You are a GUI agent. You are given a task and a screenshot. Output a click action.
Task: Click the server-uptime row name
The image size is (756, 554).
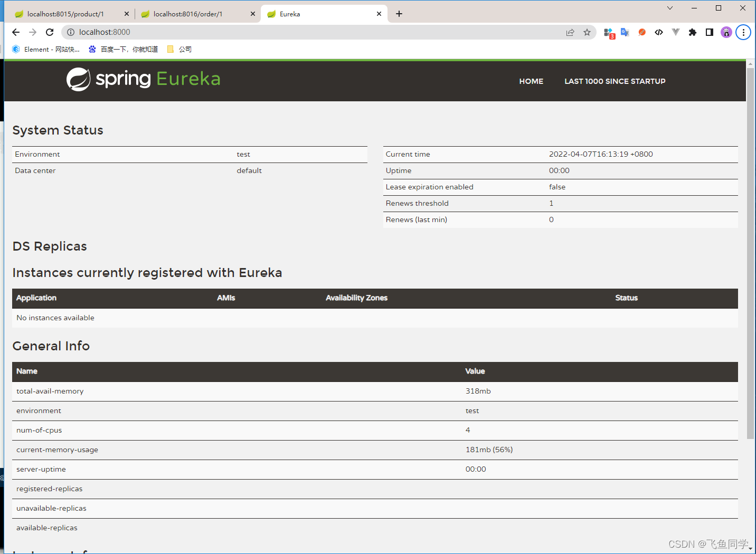(41, 469)
